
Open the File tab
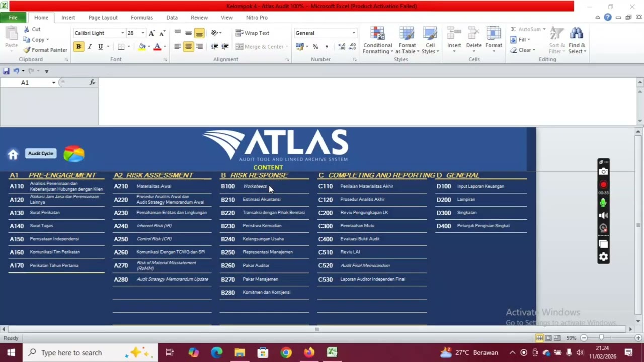[x=13, y=17]
